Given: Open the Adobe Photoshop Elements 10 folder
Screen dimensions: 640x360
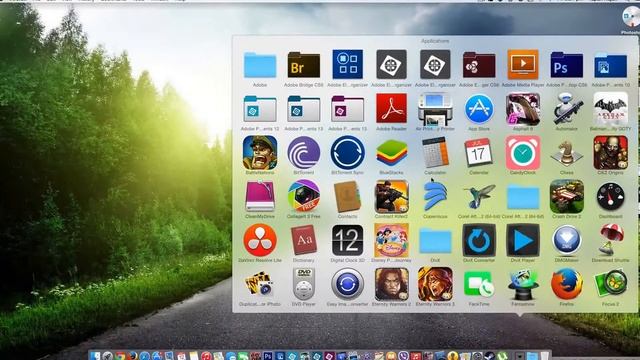Looking at the screenshot, I should point(610,65).
